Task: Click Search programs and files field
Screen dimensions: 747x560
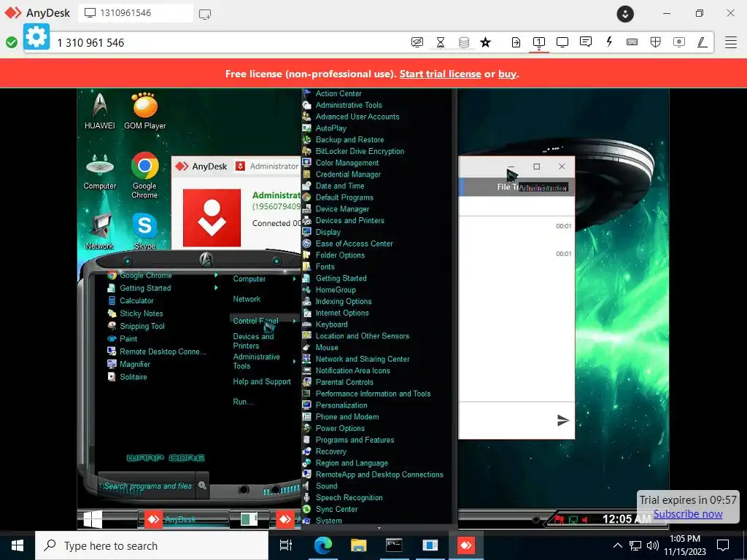Action: tap(147, 486)
